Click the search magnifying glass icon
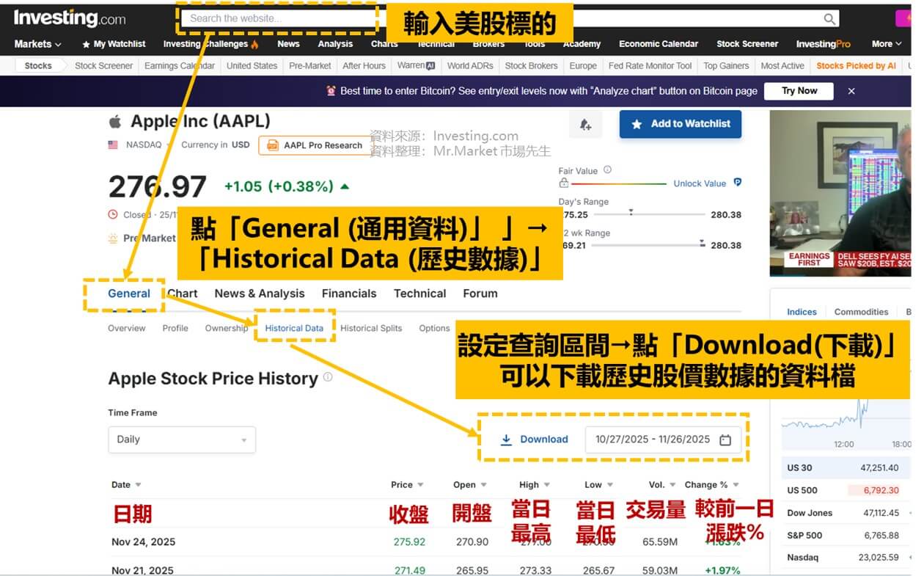 [829, 18]
